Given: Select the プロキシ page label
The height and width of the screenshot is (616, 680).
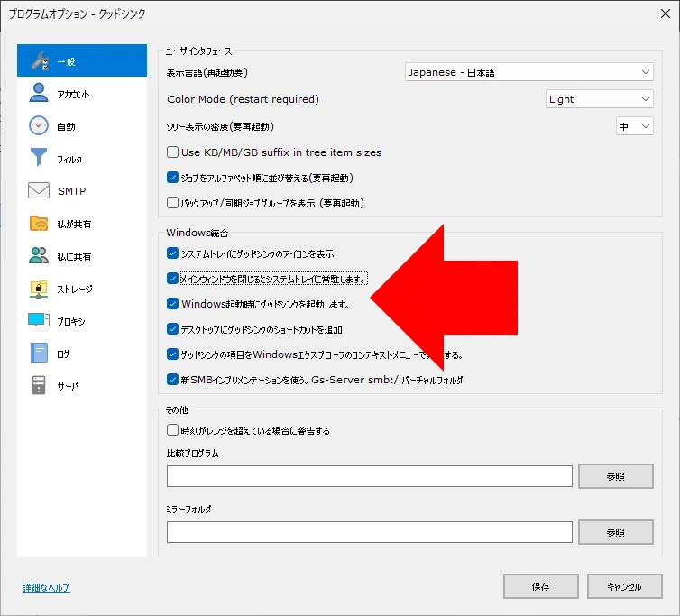Looking at the screenshot, I should [x=71, y=321].
